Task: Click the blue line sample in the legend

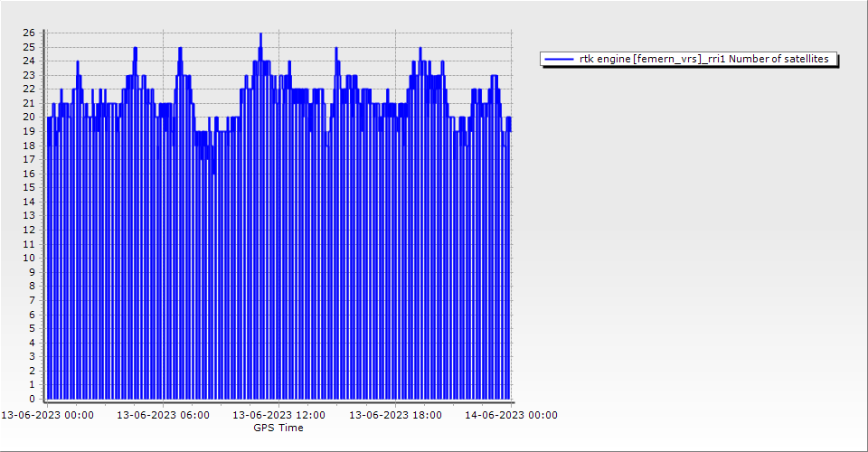Action: 559,59
